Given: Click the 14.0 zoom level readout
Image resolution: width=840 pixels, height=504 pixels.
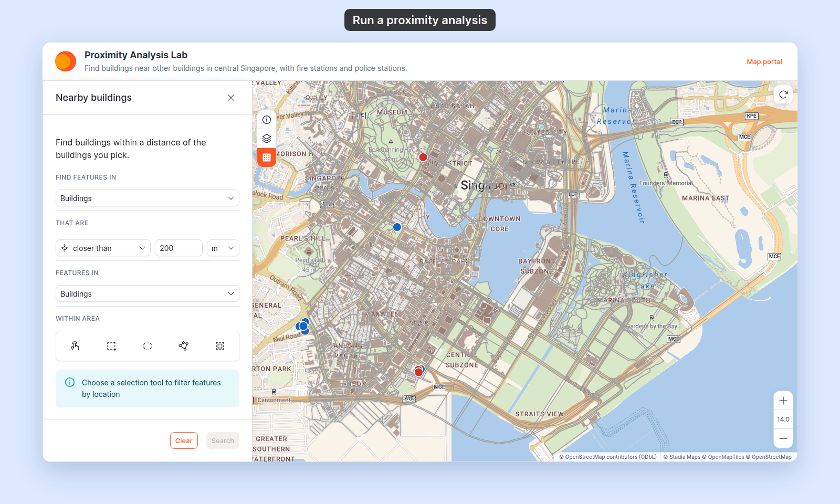Looking at the screenshot, I should (x=783, y=419).
